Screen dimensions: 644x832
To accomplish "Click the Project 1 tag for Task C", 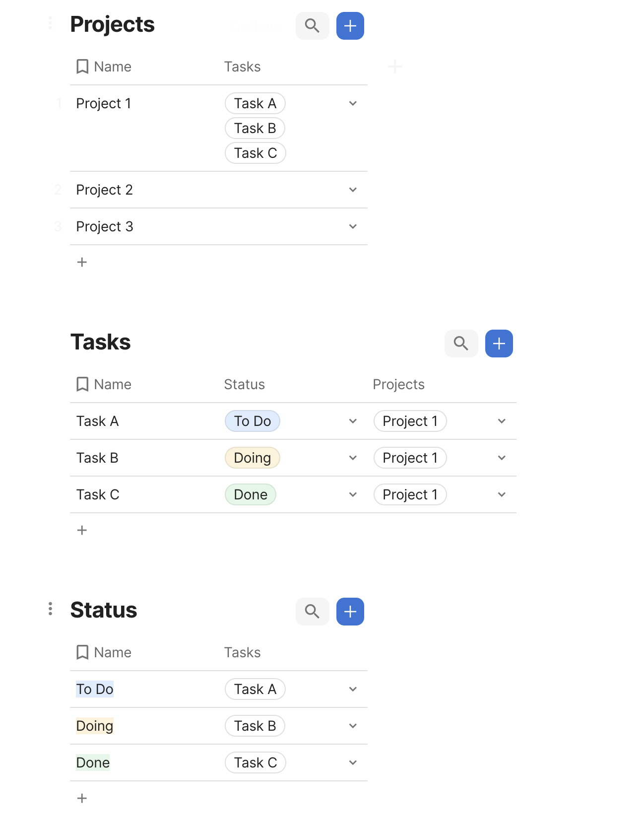I will tap(410, 495).
